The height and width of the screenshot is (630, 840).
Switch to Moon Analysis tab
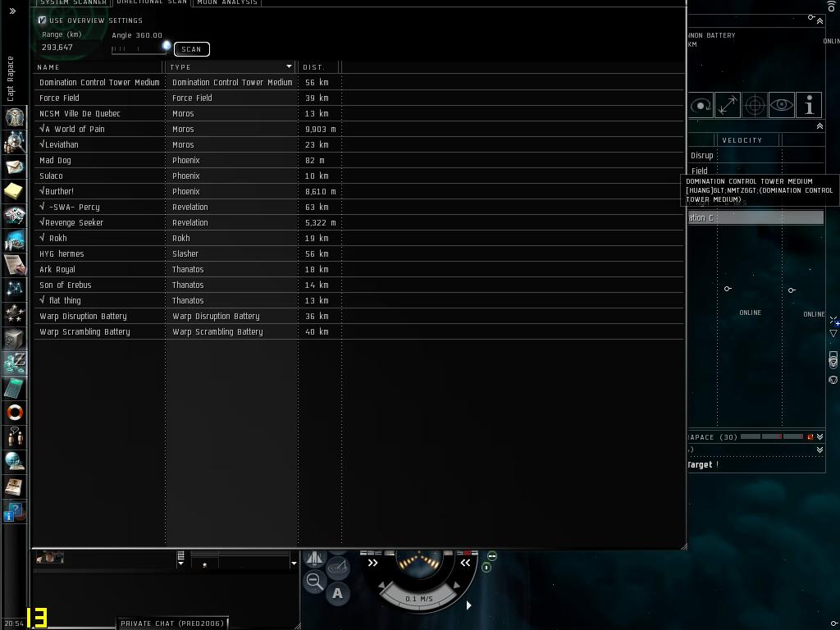pos(227,2)
